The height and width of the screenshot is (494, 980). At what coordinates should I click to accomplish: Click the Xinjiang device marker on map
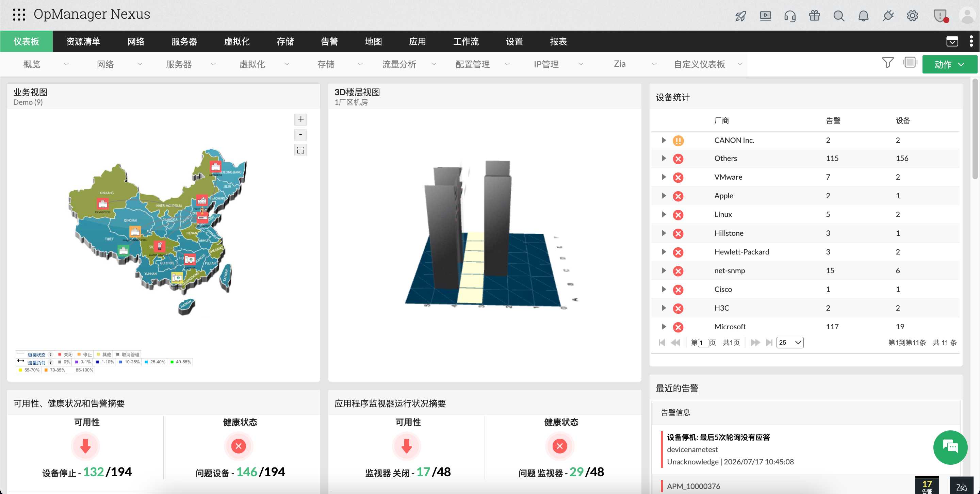[x=103, y=203]
